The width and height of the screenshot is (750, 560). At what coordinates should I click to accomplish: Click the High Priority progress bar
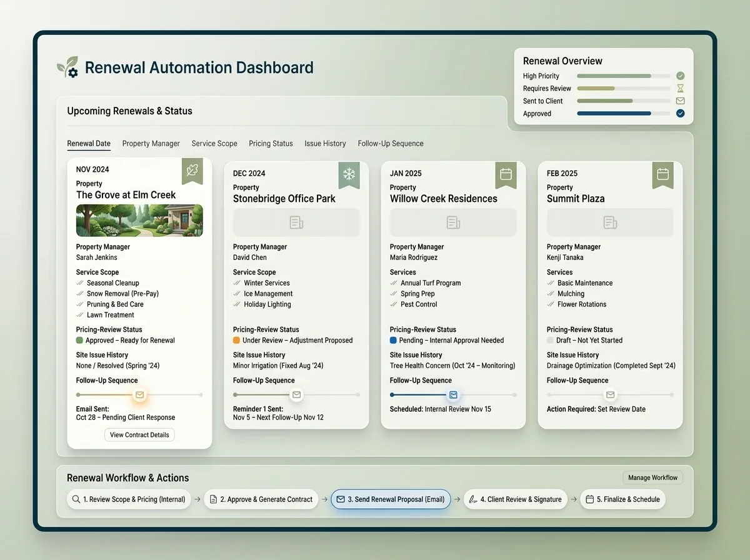[x=623, y=76]
